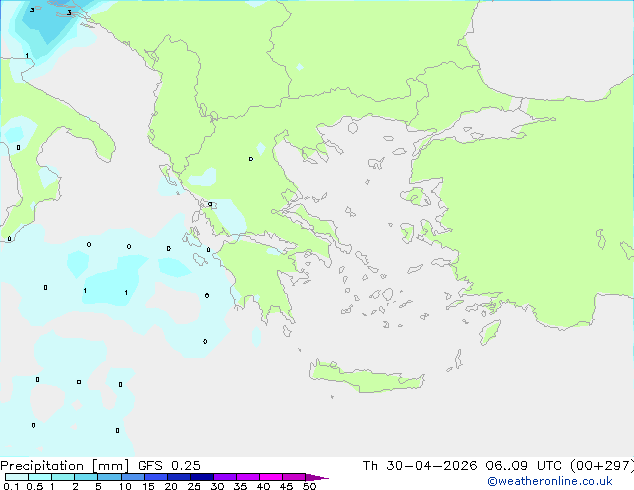Click the date text 'Th 30-04-2026'
This screenshot has height=490, width=634.
point(420,466)
